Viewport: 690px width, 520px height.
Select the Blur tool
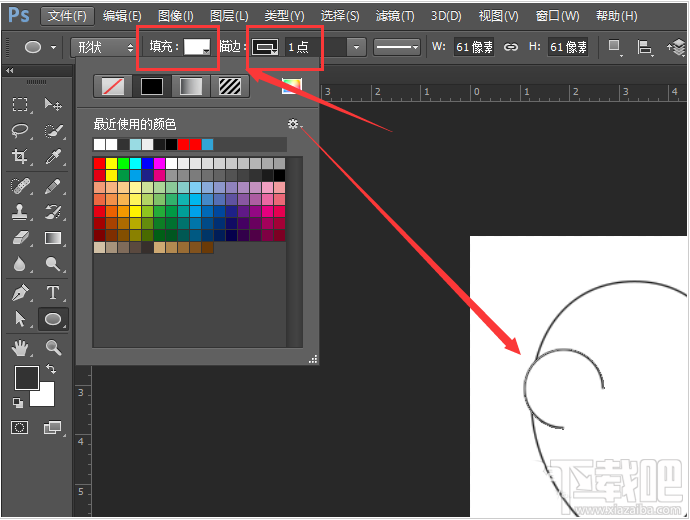[x=20, y=264]
